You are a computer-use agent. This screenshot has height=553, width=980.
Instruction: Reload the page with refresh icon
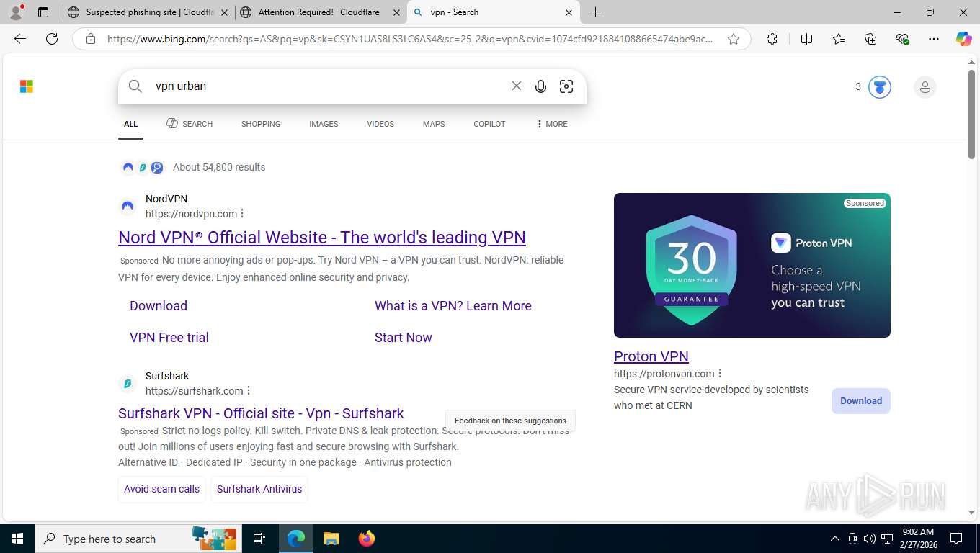pos(52,39)
